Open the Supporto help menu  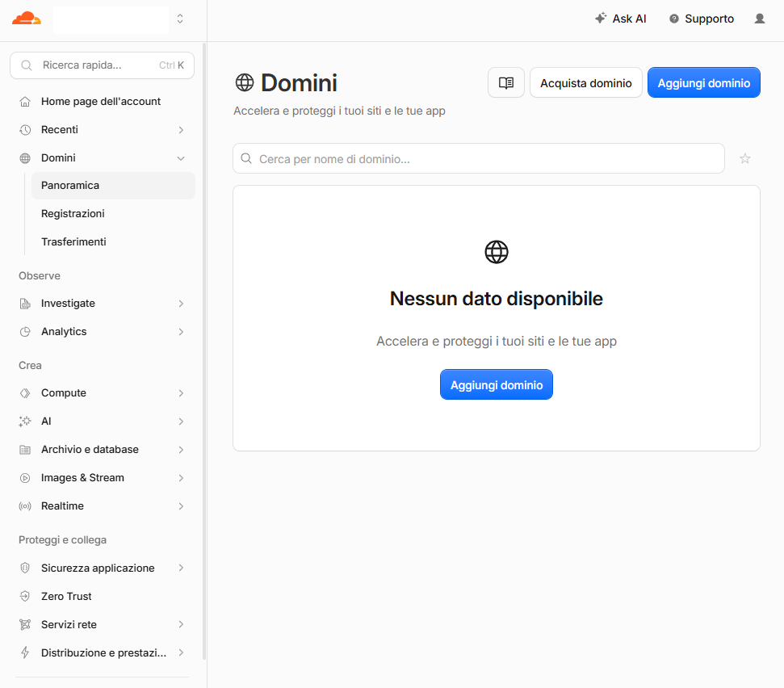pos(702,19)
